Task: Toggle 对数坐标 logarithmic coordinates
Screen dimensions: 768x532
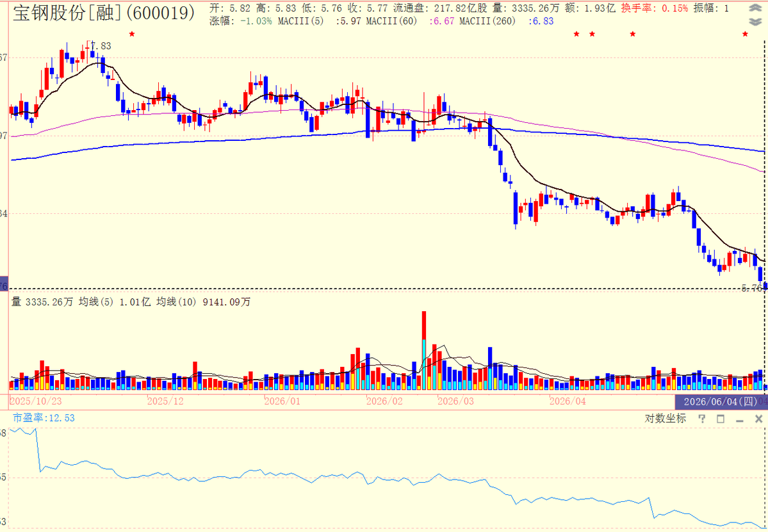Action: coord(665,419)
